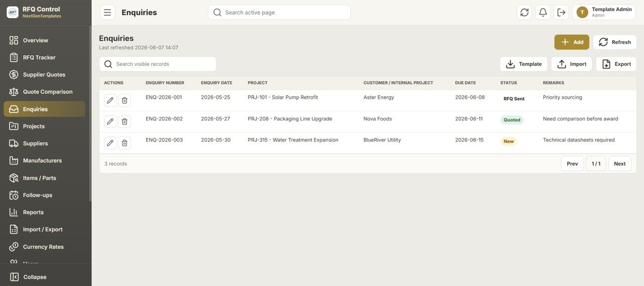Viewport: 644px width, 286px height.
Task: Click the Quoted status badge
Action: pyautogui.click(x=512, y=120)
